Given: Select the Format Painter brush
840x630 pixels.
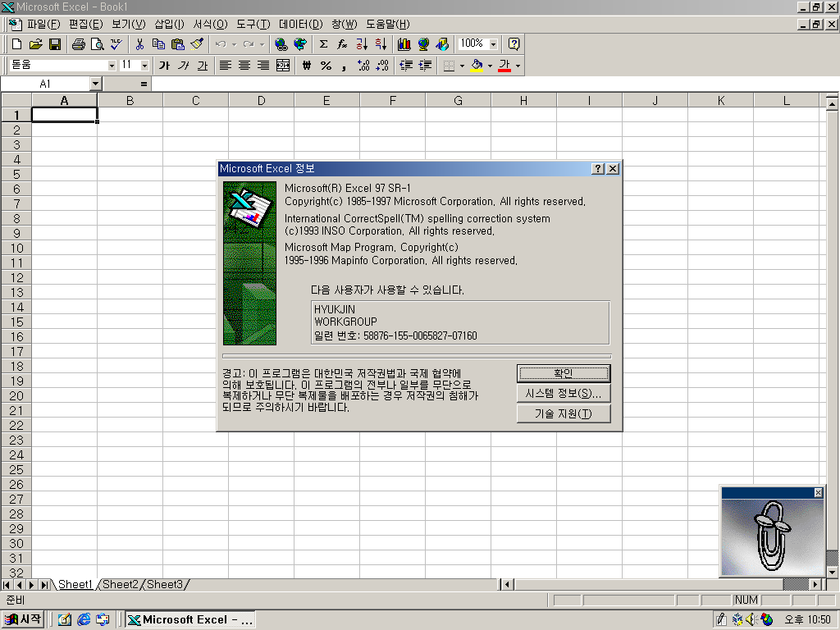Looking at the screenshot, I should pos(197,44).
